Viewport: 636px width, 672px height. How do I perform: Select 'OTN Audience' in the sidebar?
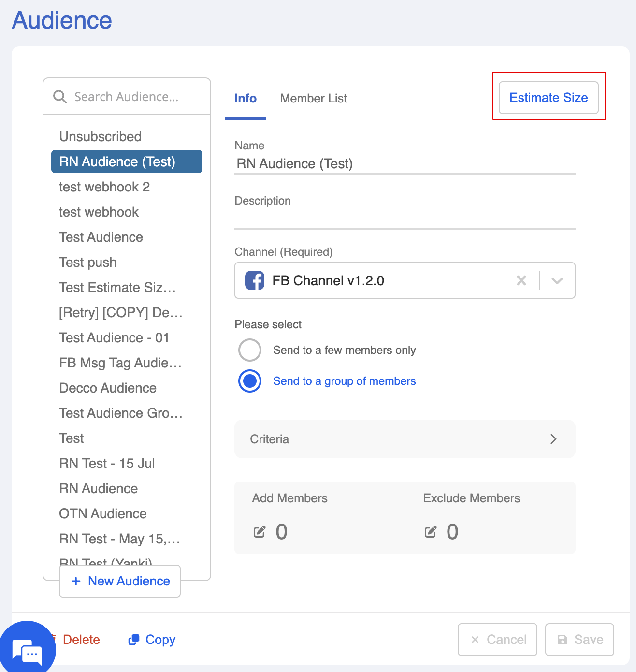(x=103, y=514)
